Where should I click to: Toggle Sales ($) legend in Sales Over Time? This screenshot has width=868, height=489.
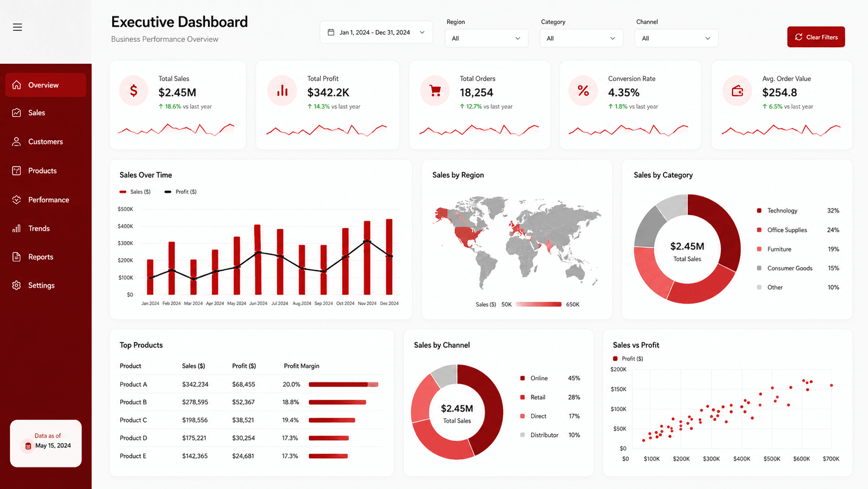pyautogui.click(x=135, y=192)
